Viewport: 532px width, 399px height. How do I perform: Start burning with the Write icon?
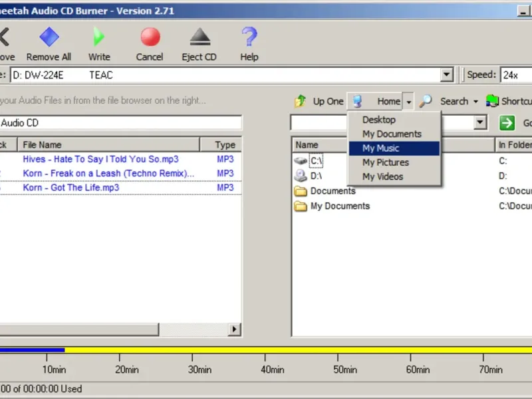click(98, 37)
